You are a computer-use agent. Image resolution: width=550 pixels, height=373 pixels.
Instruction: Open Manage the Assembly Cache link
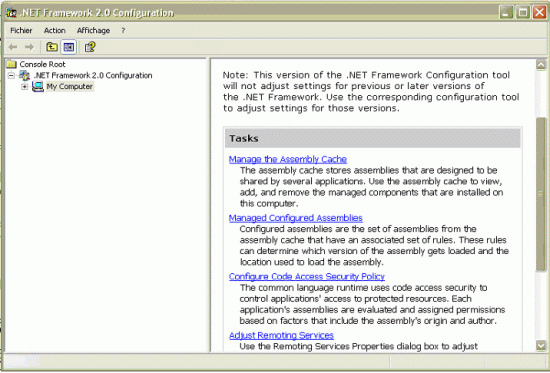click(x=288, y=159)
